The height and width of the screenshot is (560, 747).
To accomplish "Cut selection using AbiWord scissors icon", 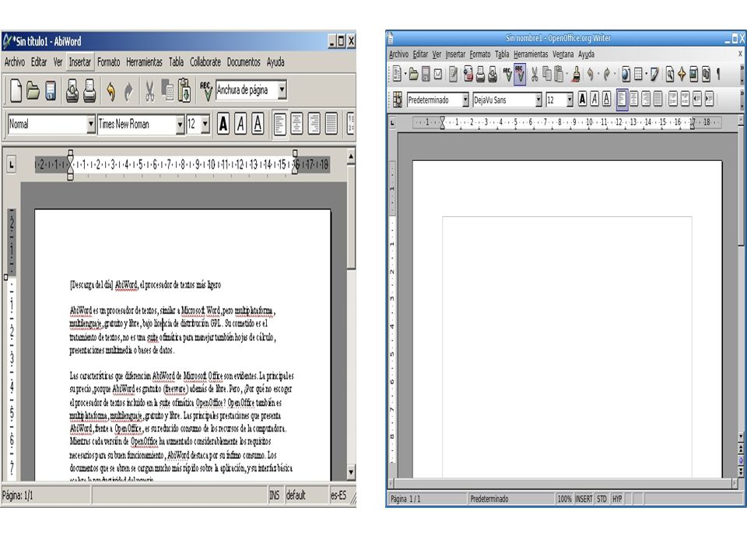I will (149, 91).
